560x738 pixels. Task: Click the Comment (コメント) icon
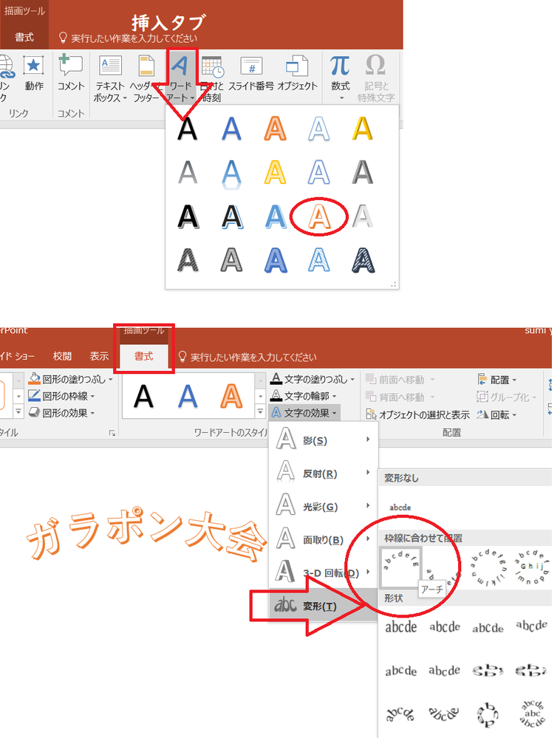(71, 74)
